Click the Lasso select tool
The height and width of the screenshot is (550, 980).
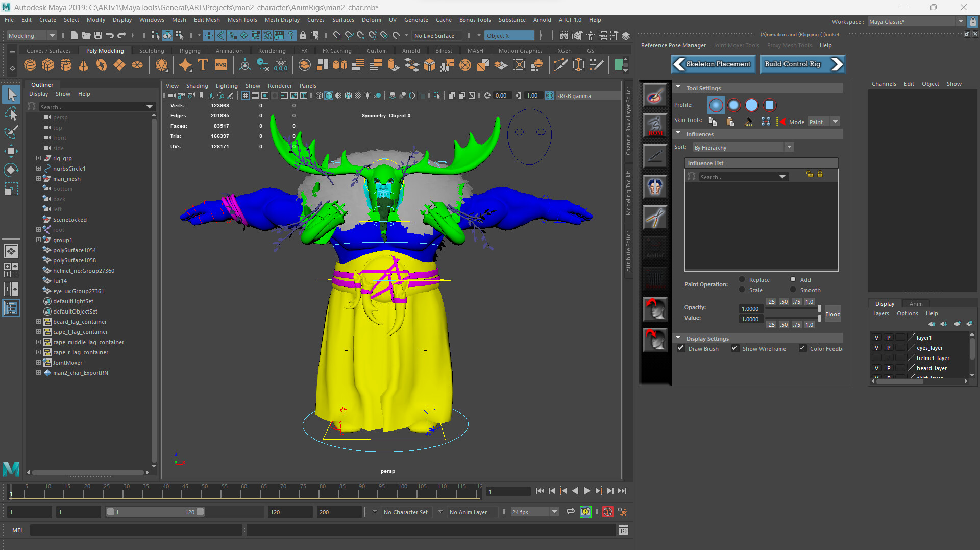pyautogui.click(x=11, y=113)
